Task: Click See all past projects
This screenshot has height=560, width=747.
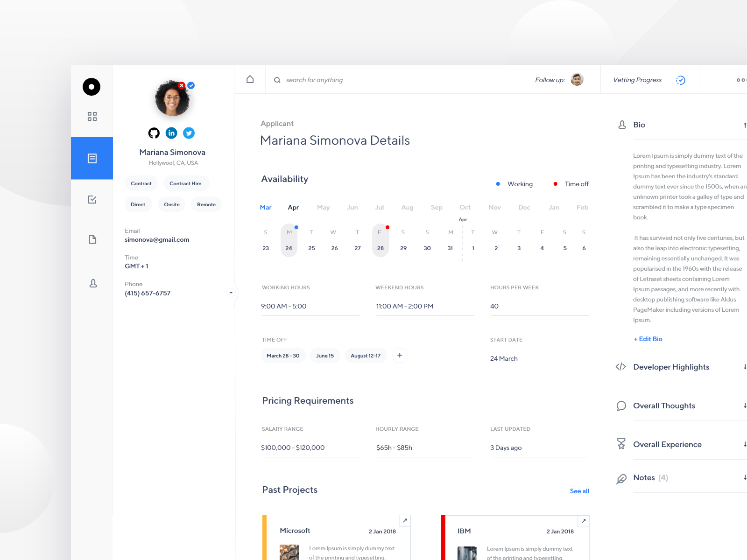Action: pyautogui.click(x=579, y=491)
